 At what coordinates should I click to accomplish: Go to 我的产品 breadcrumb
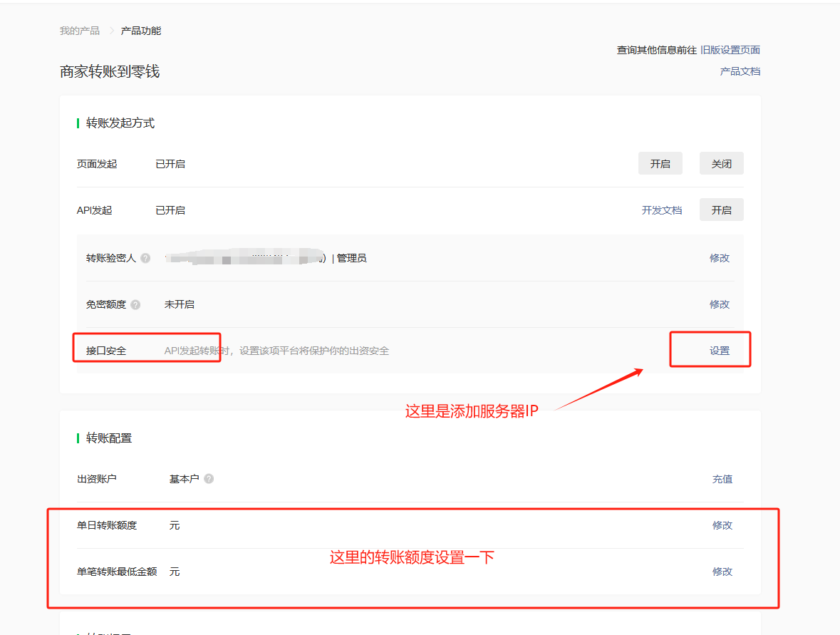click(x=79, y=31)
